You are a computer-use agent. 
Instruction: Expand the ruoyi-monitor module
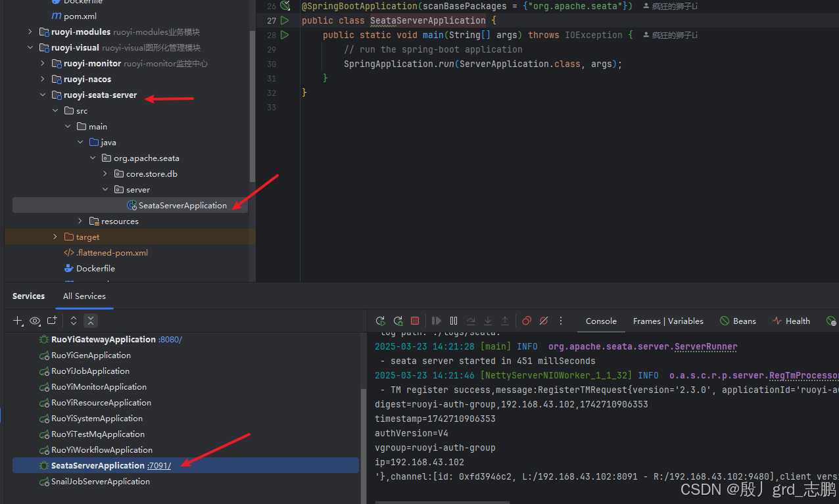coord(43,63)
